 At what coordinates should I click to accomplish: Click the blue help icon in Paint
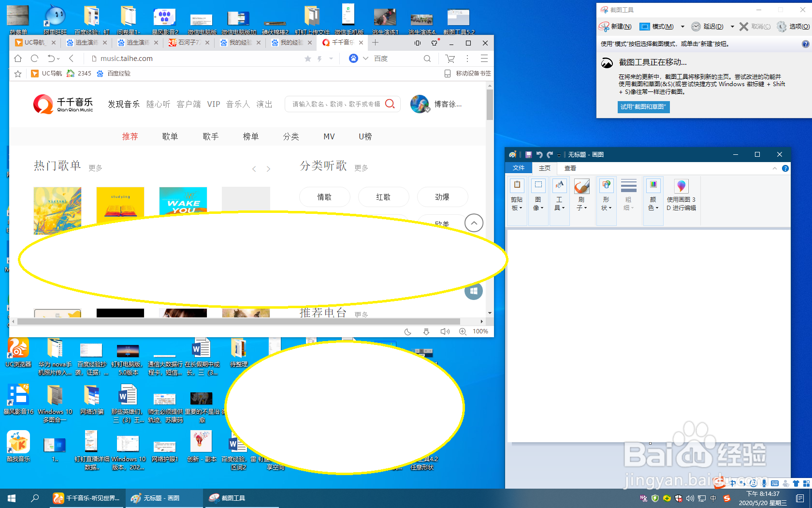coord(785,168)
